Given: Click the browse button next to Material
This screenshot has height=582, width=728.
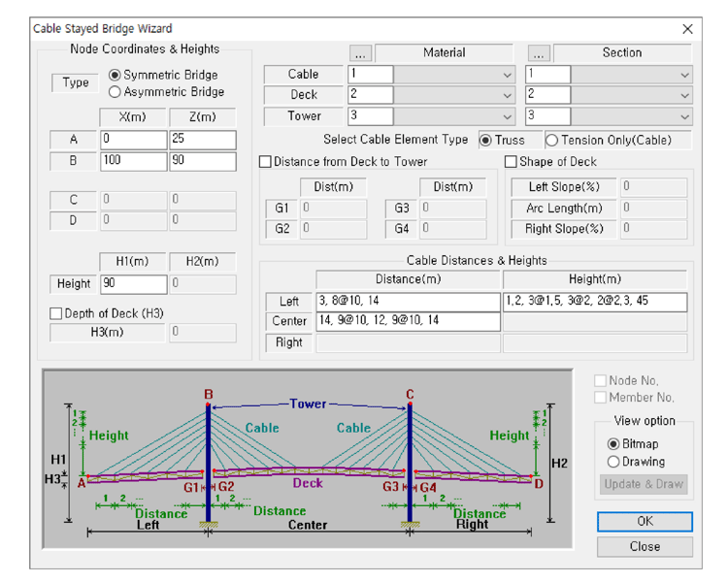Looking at the screenshot, I should tap(360, 53).
